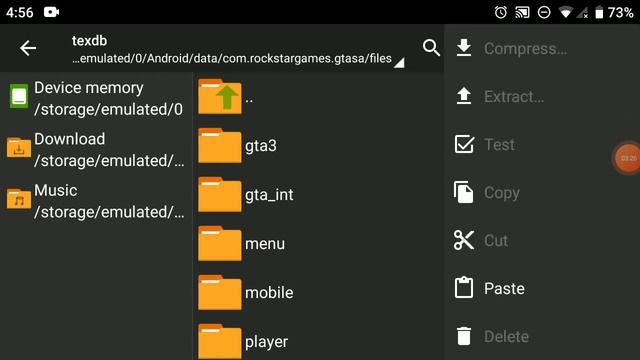The image size is (640, 360).
Task: Open Device memory storage location
Action: tap(96, 98)
